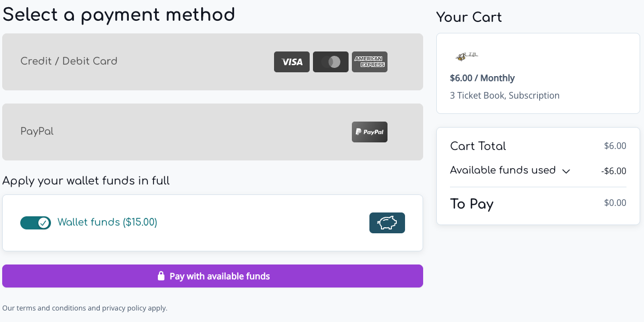Click the $6.00 / Monthly price text
The width and height of the screenshot is (644, 322).
tap(482, 78)
